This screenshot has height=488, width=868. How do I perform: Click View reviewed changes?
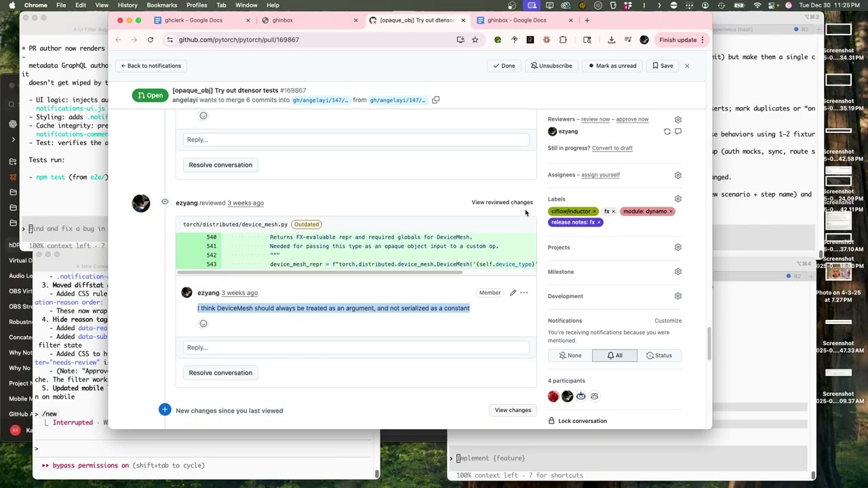pyautogui.click(x=502, y=202)
